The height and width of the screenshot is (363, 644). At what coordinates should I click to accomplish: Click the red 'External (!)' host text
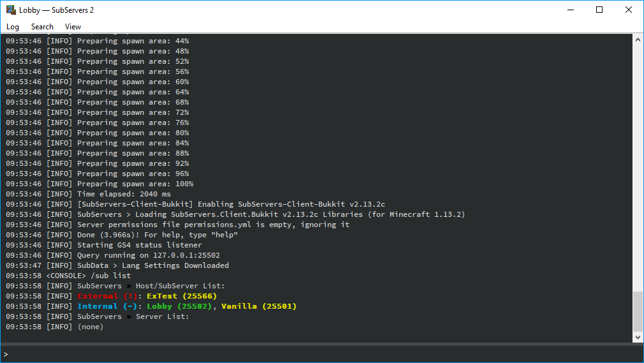107,296
